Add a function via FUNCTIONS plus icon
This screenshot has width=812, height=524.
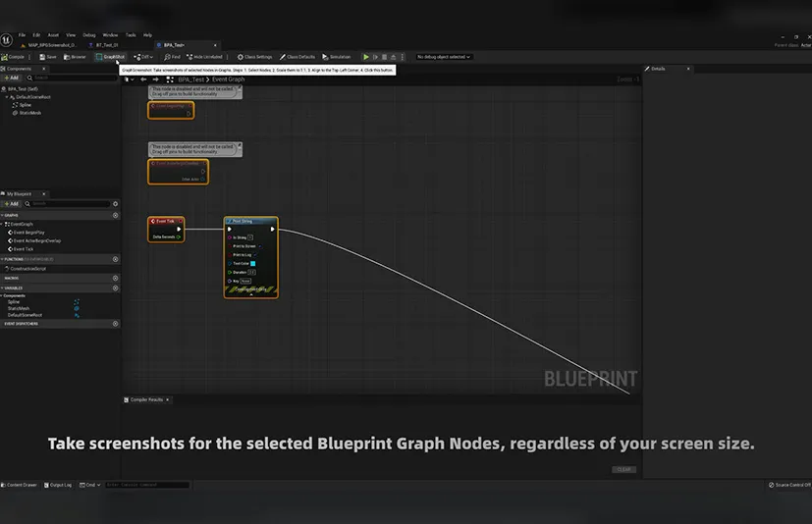click(x=116, y=259)
